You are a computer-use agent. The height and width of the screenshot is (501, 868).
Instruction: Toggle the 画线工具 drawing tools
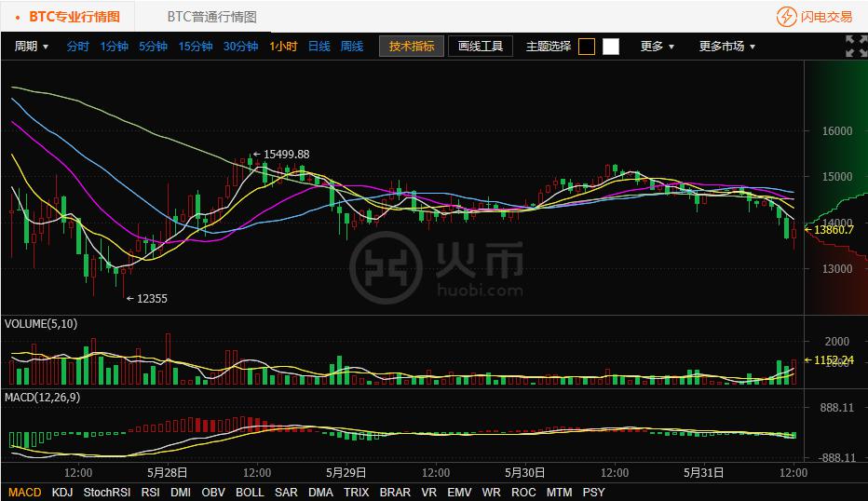[x=481, y=47]
